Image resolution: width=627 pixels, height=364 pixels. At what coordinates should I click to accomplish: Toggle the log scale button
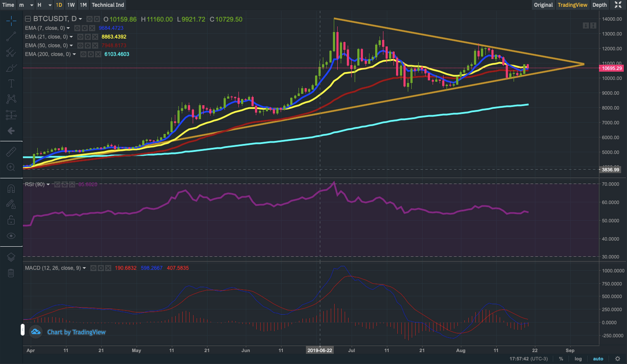point(579,359)
